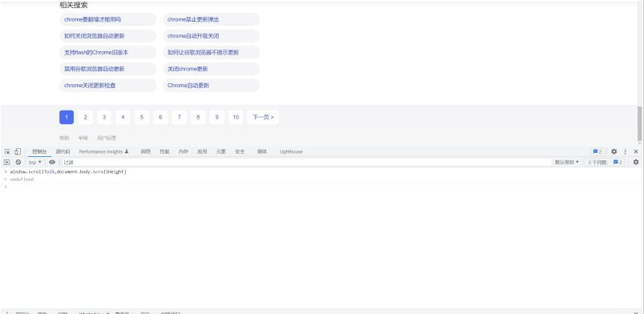The image size is (644, 314).
Task: Switch to the 网络 tab
Action: 145,151
